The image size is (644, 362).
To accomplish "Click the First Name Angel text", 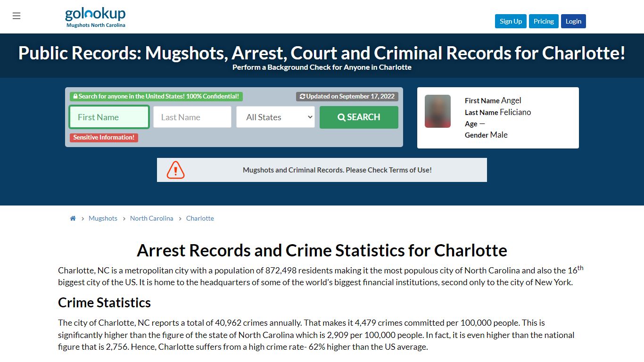I will point(493,100).
